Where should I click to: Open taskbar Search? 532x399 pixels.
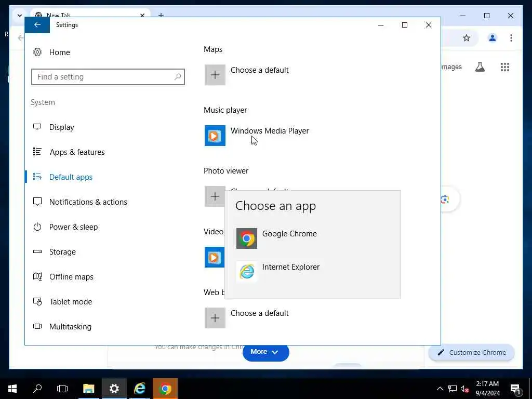pos(37,389)
